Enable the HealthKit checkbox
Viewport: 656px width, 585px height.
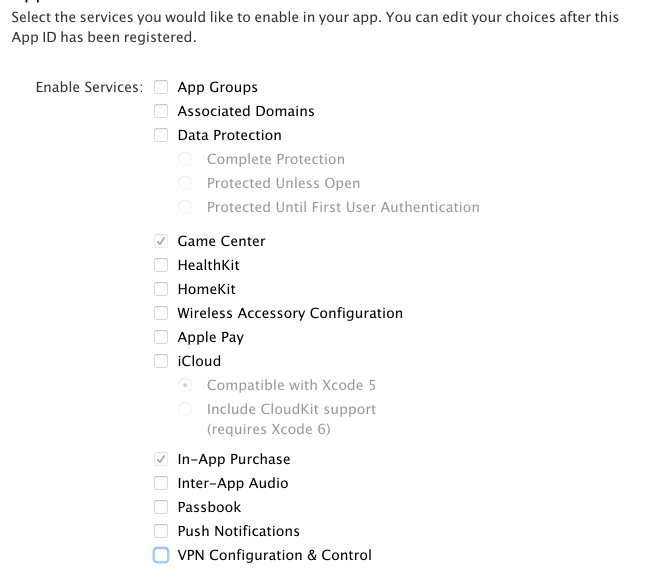point(161,265)
